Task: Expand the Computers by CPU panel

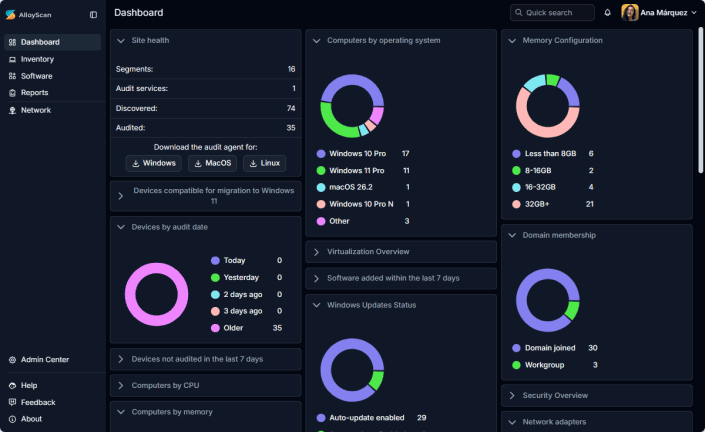Action: (x=120, y=386)
